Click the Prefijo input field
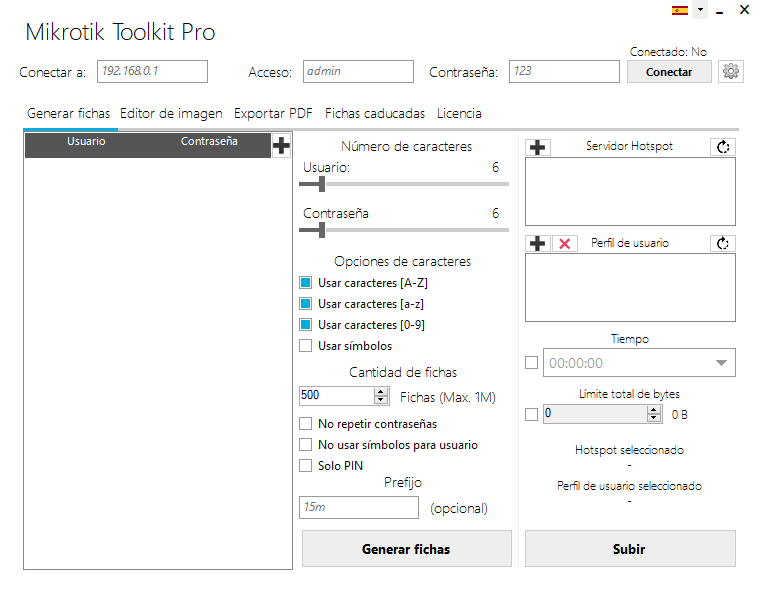Image resolution: width=762 pixels, height=593 pixels. click(x=359, y=507)
